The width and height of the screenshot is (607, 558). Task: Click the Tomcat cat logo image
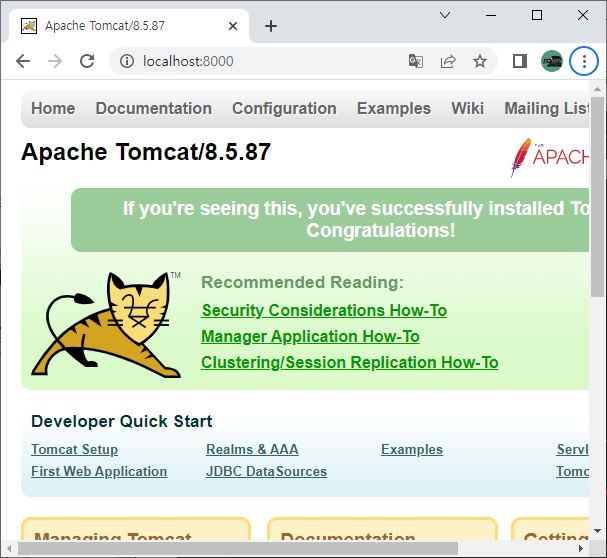pyautogui.click(x=106, y=324)
